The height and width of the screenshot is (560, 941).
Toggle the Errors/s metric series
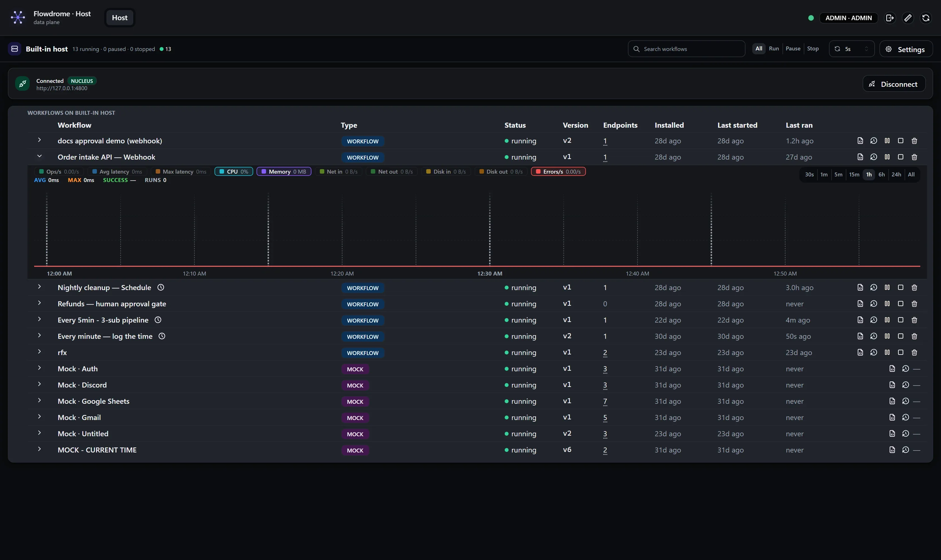[558, 172]
